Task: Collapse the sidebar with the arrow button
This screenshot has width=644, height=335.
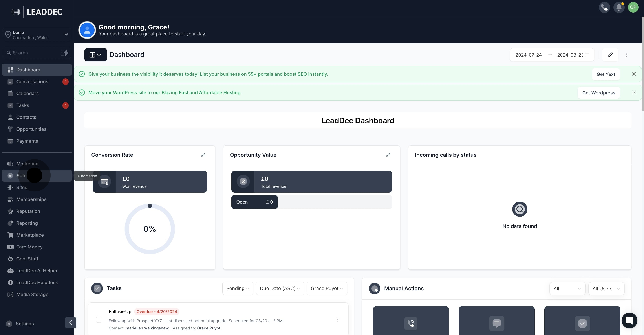Action: [x=71, y=322]
